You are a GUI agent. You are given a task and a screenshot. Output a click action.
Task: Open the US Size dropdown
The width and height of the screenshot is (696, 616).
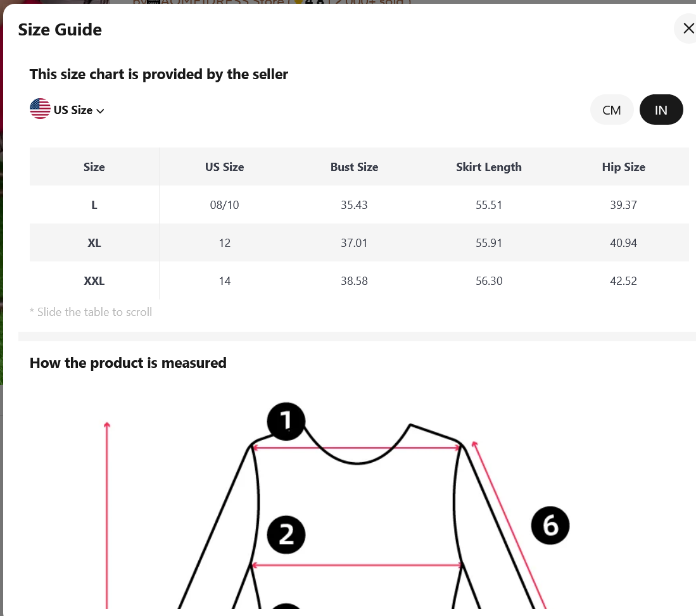tap(67, 110)
